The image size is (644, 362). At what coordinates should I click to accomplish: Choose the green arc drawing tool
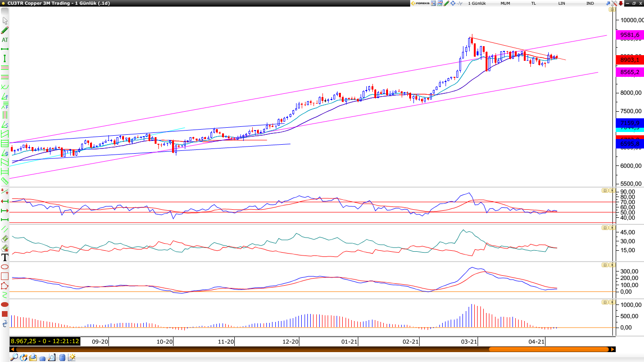pyautogui.click(x=5, y=87)
